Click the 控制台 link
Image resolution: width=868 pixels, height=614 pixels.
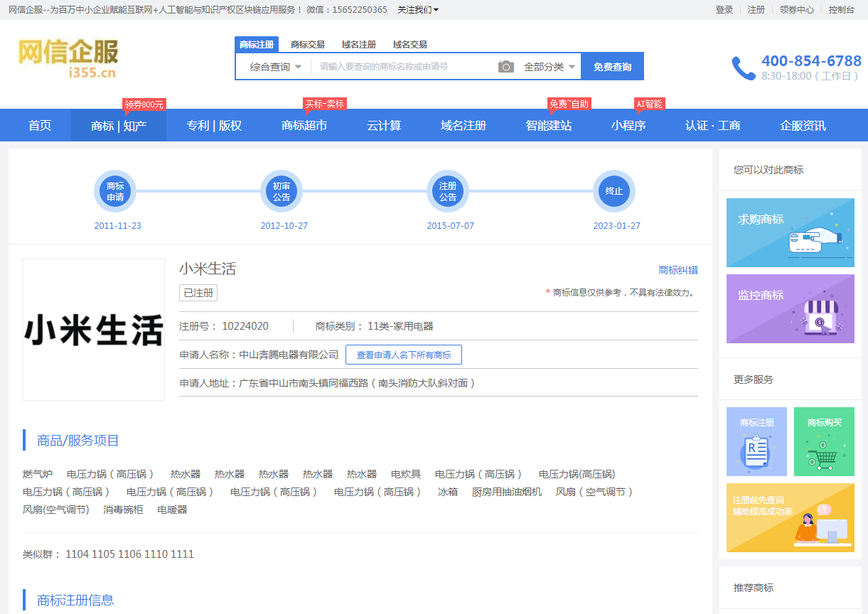[x=842, y=10]
